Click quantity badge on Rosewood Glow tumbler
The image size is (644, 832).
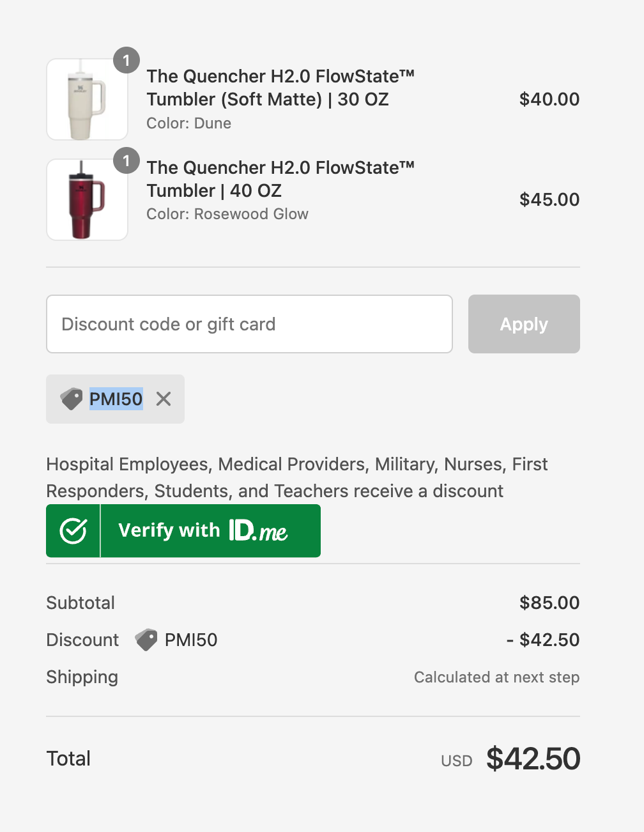126,161
